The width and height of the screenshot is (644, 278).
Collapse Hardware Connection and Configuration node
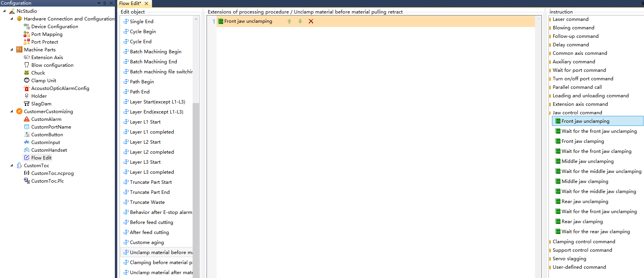coord(12,19)
